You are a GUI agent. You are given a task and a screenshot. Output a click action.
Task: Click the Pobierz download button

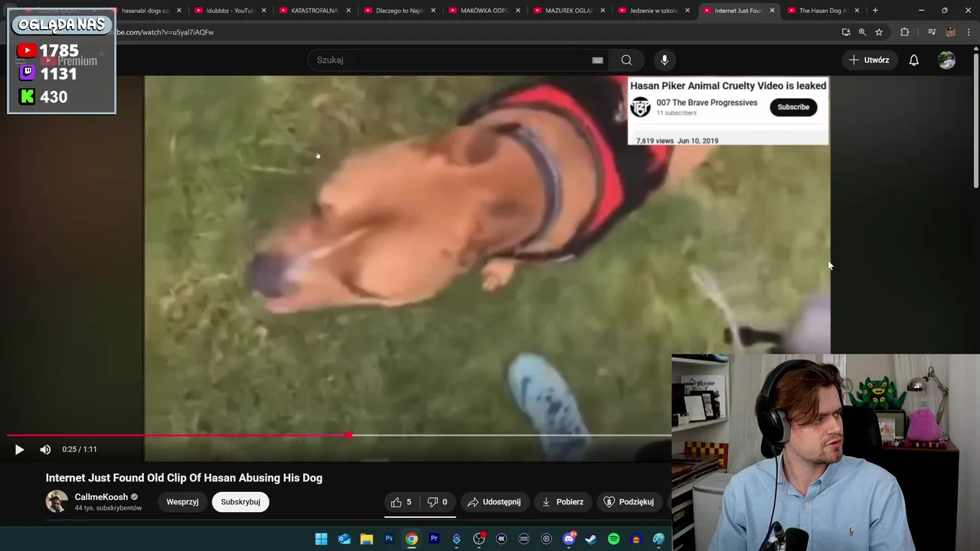563,502
